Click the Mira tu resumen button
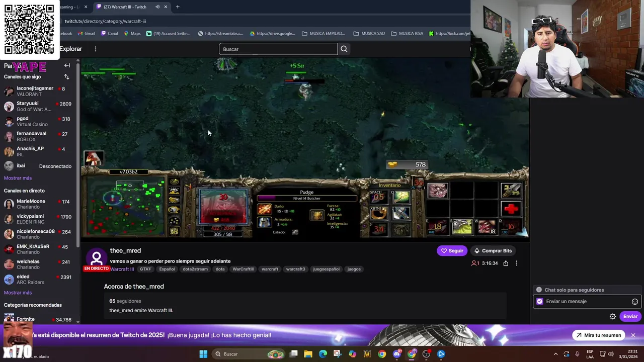Image resolution: width=644 pixels, height=362 pixels. (x=598, y=335)
